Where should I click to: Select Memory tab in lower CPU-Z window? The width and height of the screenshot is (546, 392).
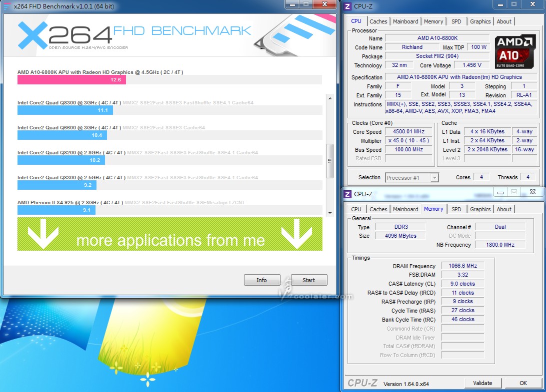433,209
